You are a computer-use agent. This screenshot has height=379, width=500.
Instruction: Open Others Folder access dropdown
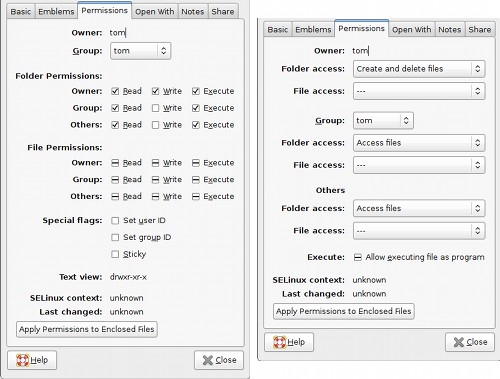click(419, 208)
